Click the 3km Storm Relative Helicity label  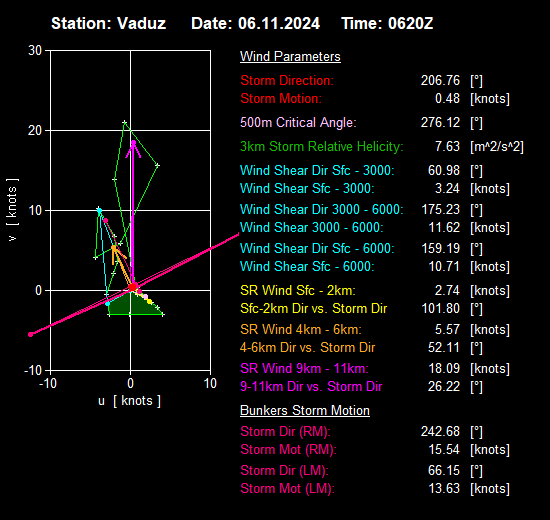(x=322, y=146)
